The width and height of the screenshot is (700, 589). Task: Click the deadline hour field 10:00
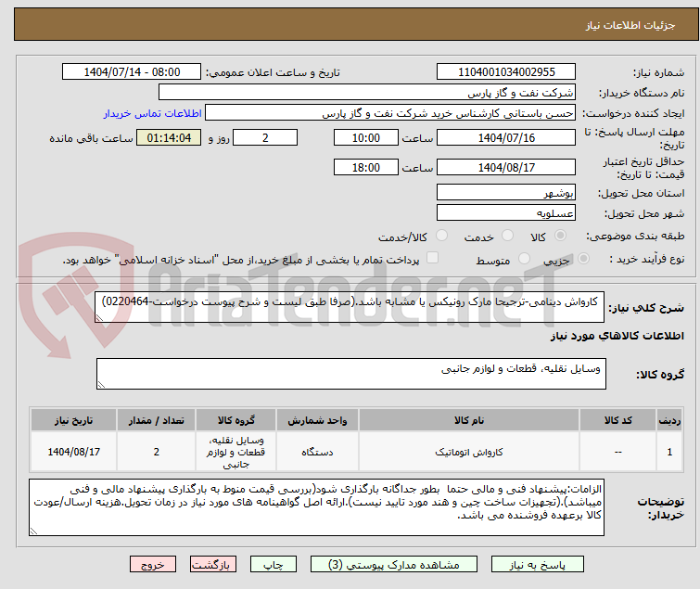[366, 137]
